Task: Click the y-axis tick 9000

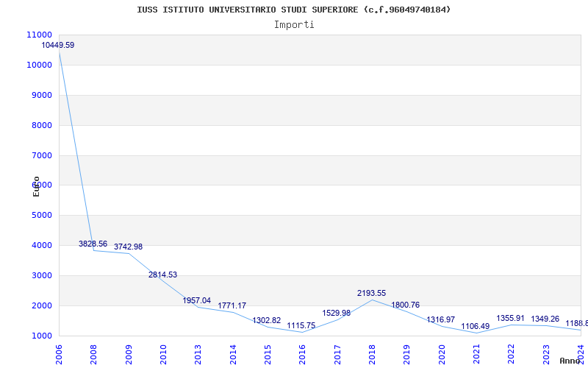Action: coord(42,95)
